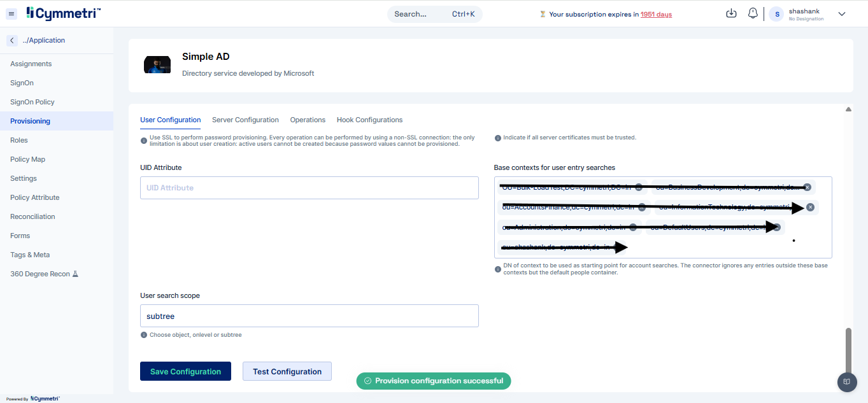Image resolution: width=868 pixels, height=403 pixels.
Task: Click the ../Application breadcrumb link
Action: [44, 40]
